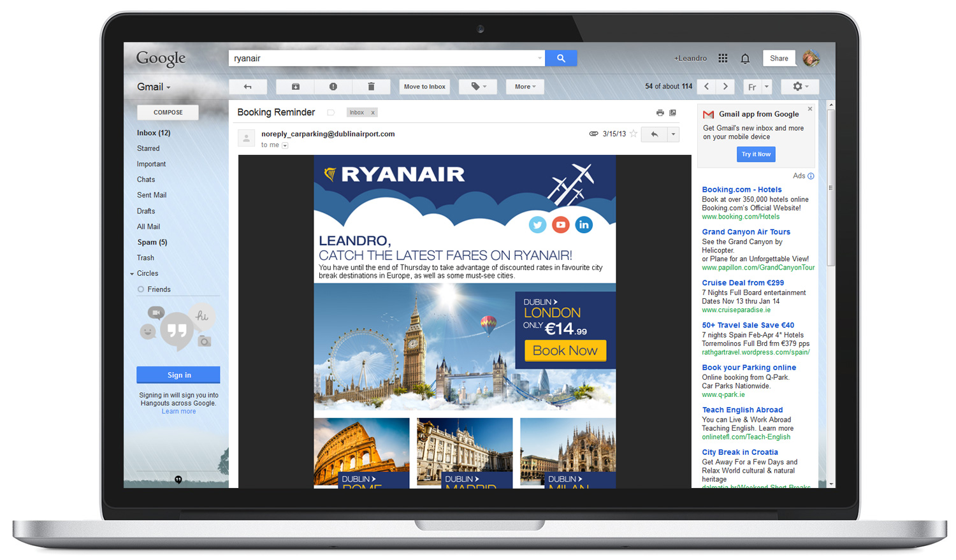Toggle the Fr input tools button
The width and height of the screenshot is (956, 560).
pos(753,87)
